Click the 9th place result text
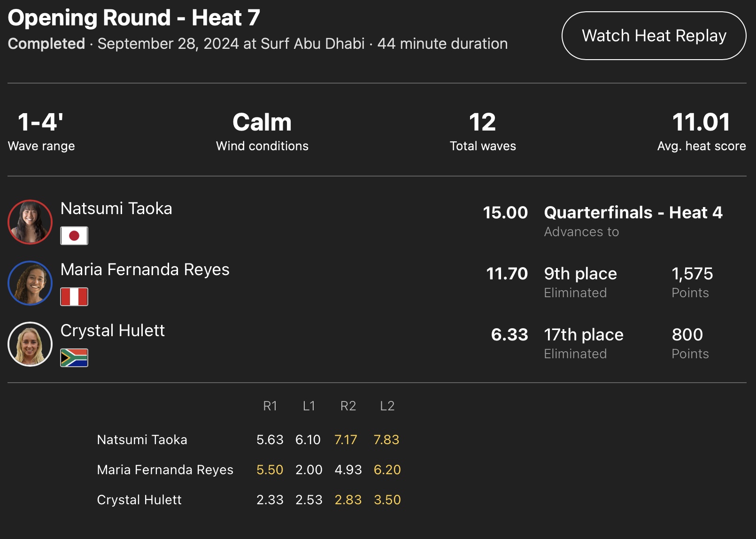 click(x=580, y=274)
